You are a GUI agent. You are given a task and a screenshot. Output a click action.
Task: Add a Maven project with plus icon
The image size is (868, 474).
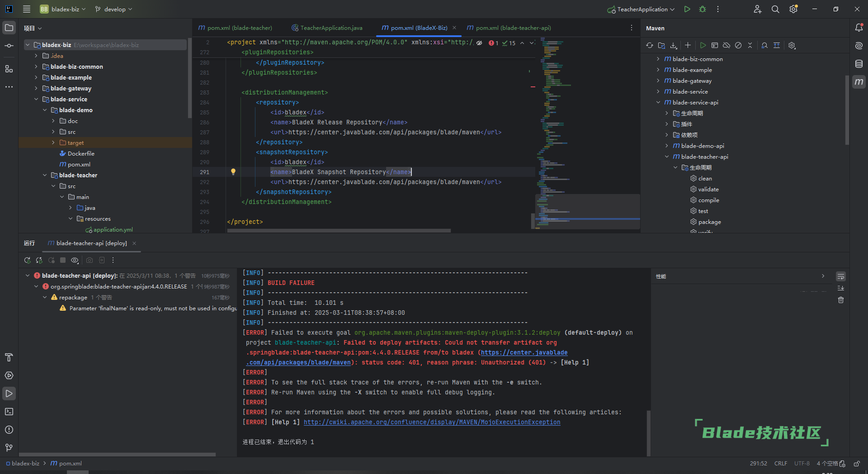688,45
